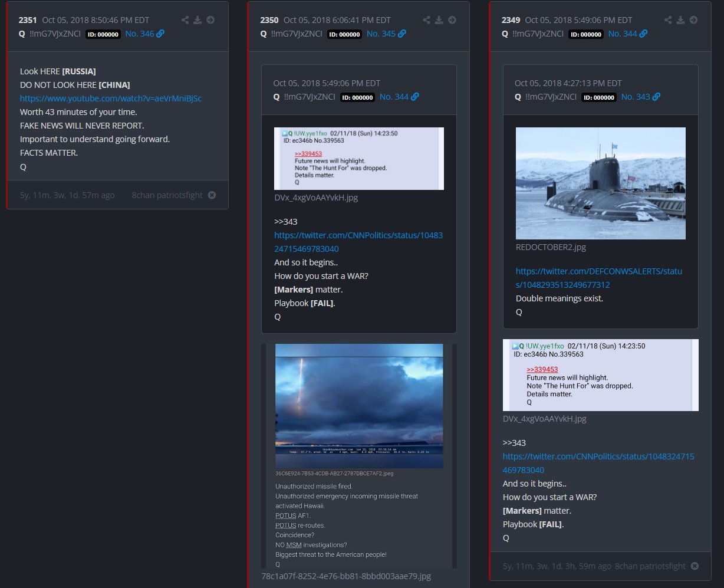Open 'No. 343' link in quoted post
This screenshot has width=724, height=588.
635,97
